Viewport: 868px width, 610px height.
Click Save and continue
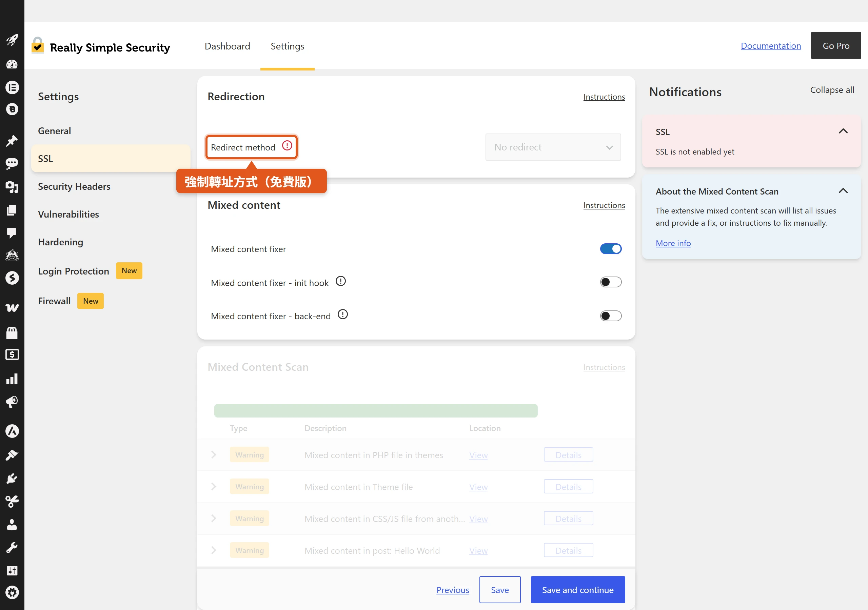point(577,590)
